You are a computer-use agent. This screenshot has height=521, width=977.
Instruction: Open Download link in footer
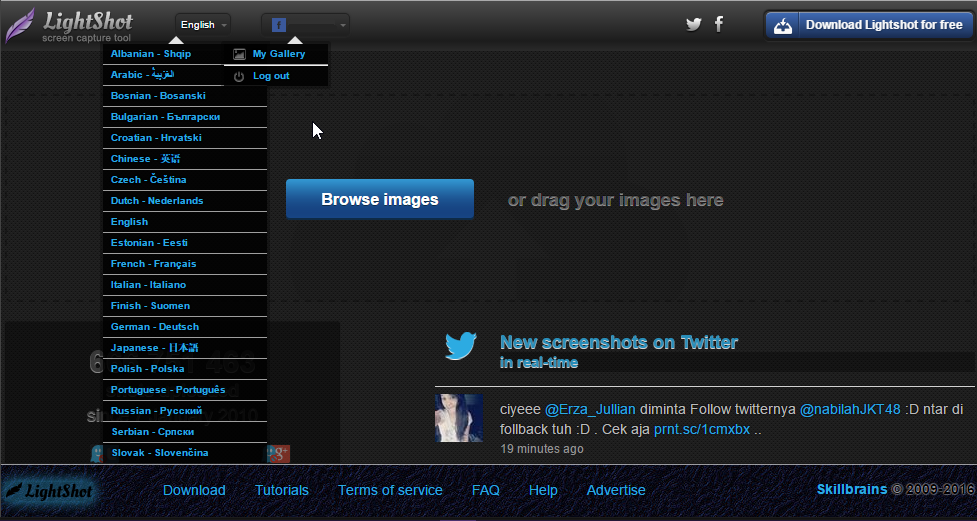click(194, 490)
